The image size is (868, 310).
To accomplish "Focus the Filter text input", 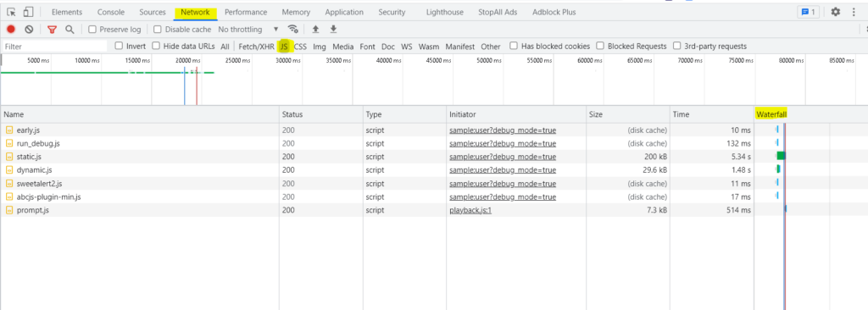I will pos(54,47).
